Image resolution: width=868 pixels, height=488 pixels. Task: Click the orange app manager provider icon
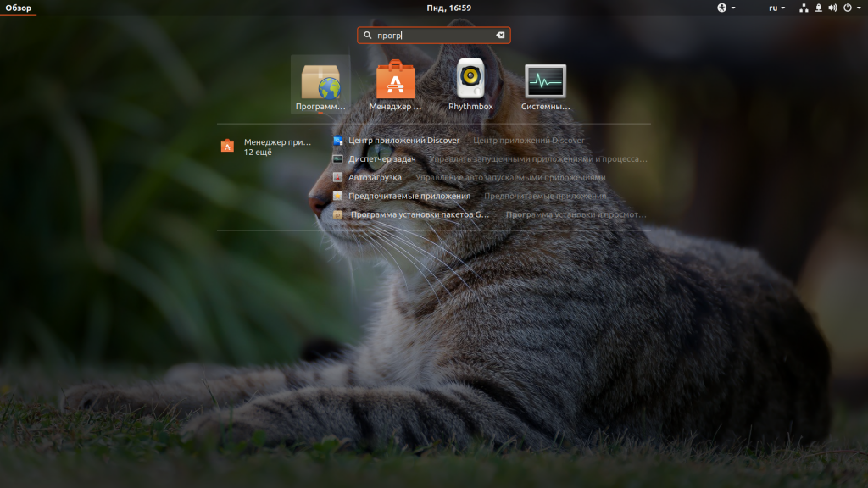(x=227, y=146)
